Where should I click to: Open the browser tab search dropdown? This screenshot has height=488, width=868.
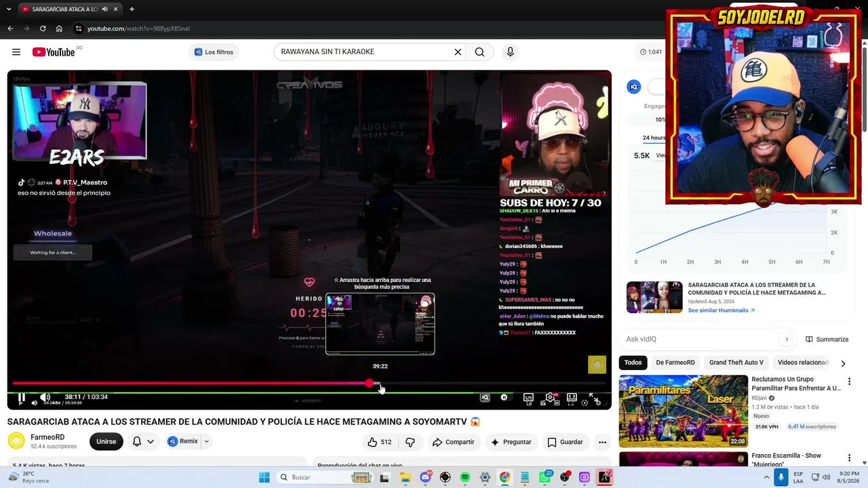9,9
